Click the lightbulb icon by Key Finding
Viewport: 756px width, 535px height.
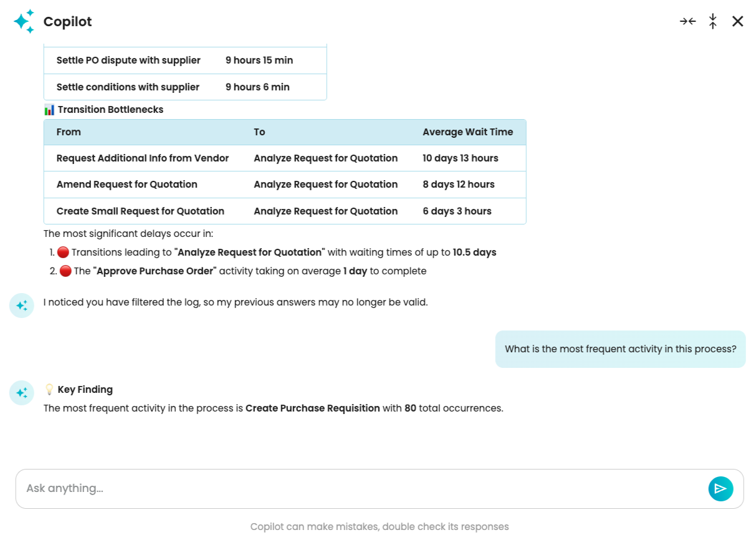(49, 390)
